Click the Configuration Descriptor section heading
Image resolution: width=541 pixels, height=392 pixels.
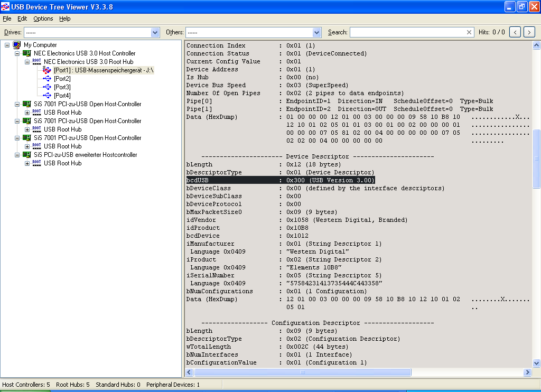318,323
